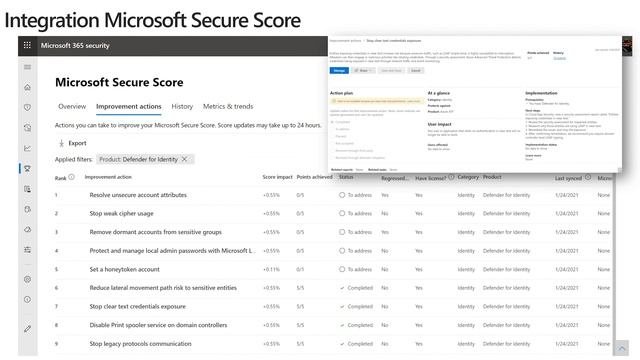Sort by the Points achieved column header
Image resolution: width=640 pixels, height=360 pixels.
coord(314,177)
